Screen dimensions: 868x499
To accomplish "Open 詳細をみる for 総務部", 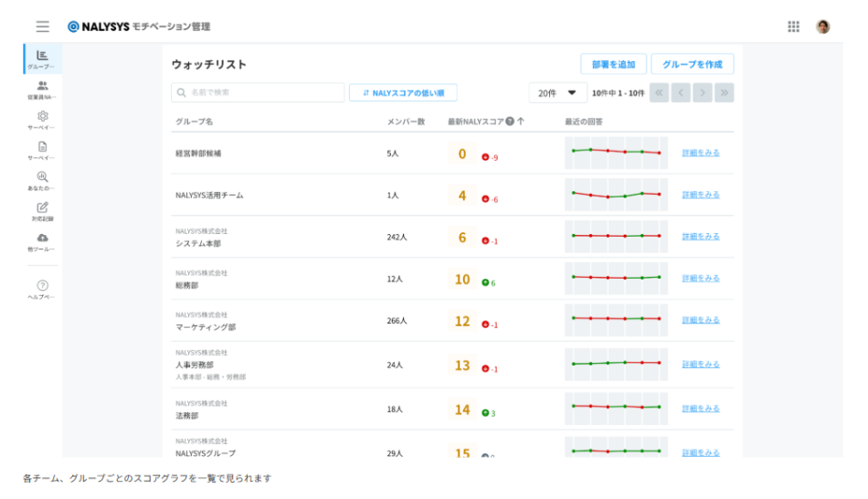I will pyautogui.click(x=701, y=278).
